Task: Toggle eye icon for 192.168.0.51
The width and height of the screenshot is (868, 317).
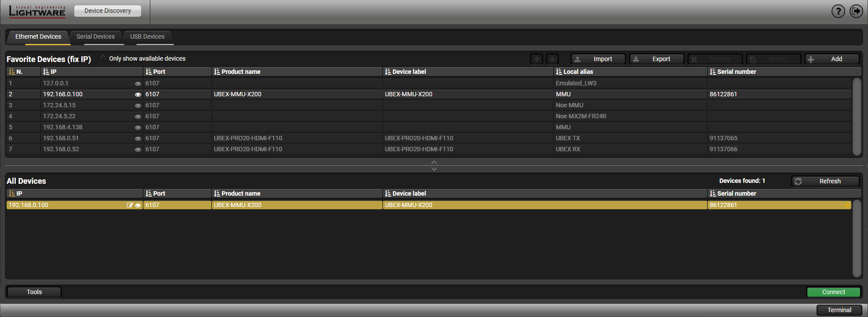Action: pyautogui.click(x=138, y=138)
